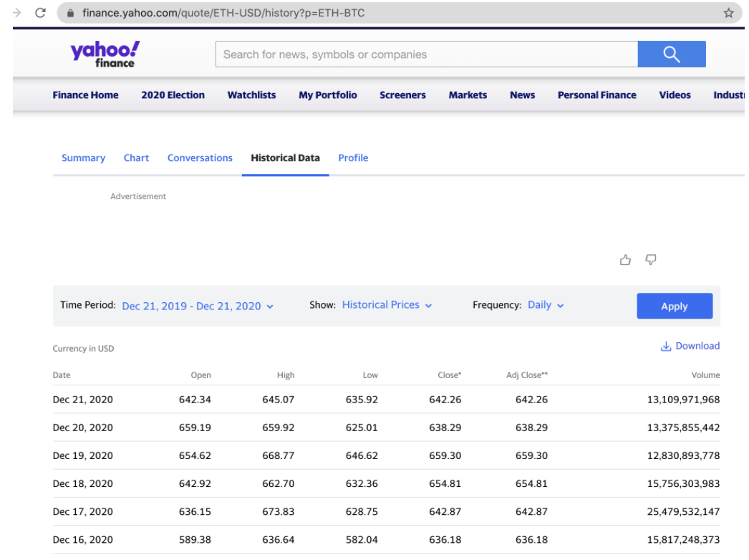Open News navigation item

coord(522,95)
